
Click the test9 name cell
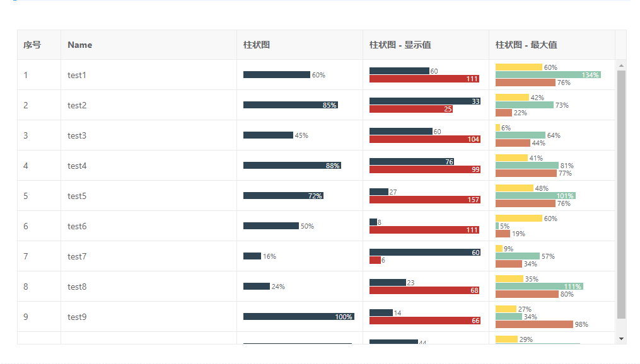[x=77, y=317]
